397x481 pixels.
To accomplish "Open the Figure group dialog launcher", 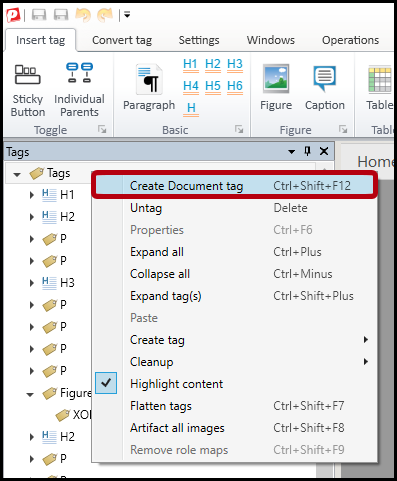I will pos(343,129).
